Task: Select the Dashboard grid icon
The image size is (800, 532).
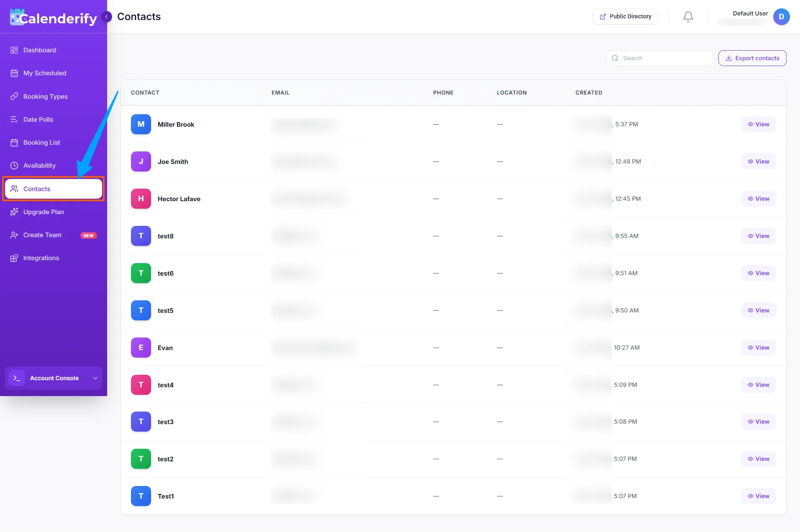Action: click(x=14, y=50)
